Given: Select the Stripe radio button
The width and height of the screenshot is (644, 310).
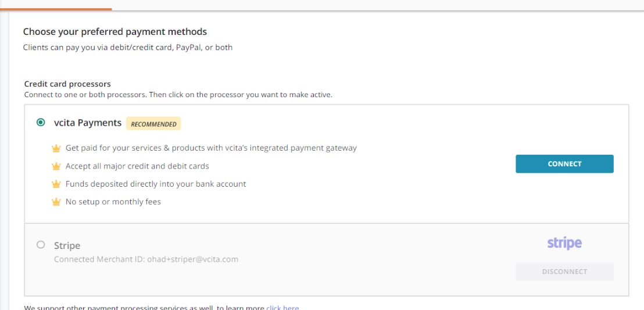Looking at the screenshot, I should click(41, 245).
